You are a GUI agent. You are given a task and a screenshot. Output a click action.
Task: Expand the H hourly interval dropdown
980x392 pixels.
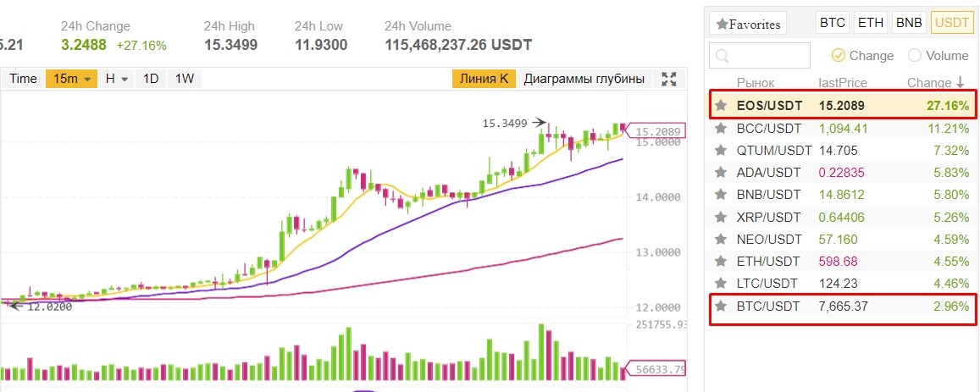117,79
